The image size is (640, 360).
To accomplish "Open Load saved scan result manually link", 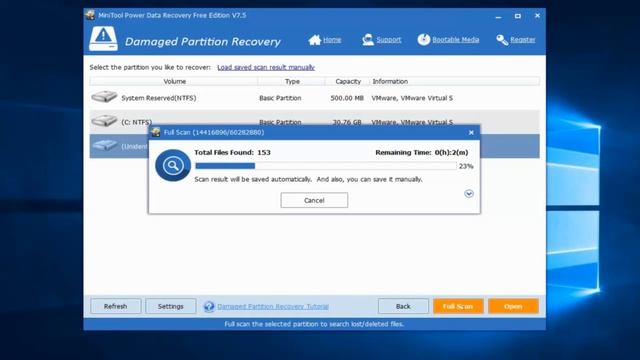I will 266,67.
